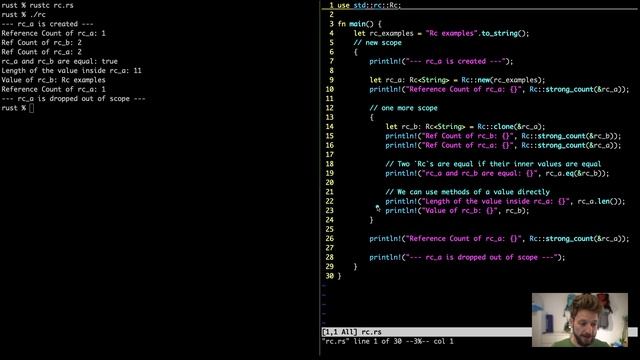Click terminal output '--- rc_a is created ---'
Image resolution: width=640 pixels, height=360 pixels.
[47, 24]
